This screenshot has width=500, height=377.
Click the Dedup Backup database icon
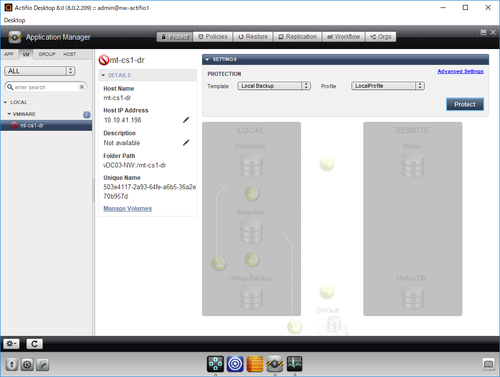coord(251,296)
